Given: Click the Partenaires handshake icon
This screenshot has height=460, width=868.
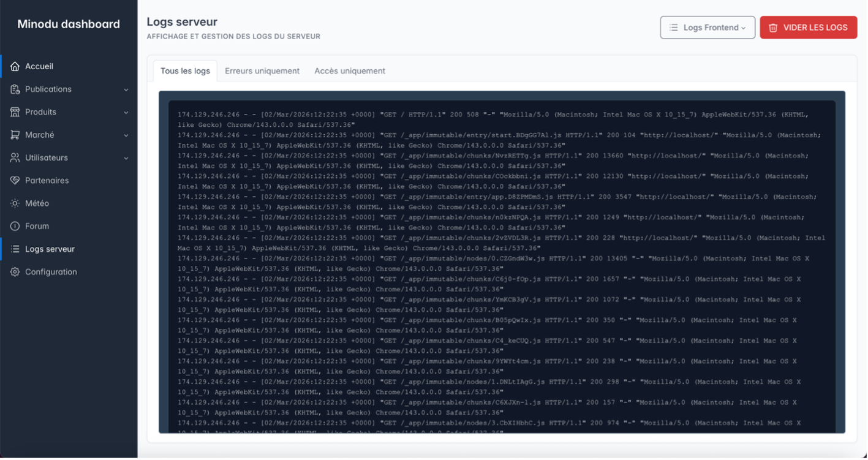Looking at the screenshot, I should click(15, 181).
